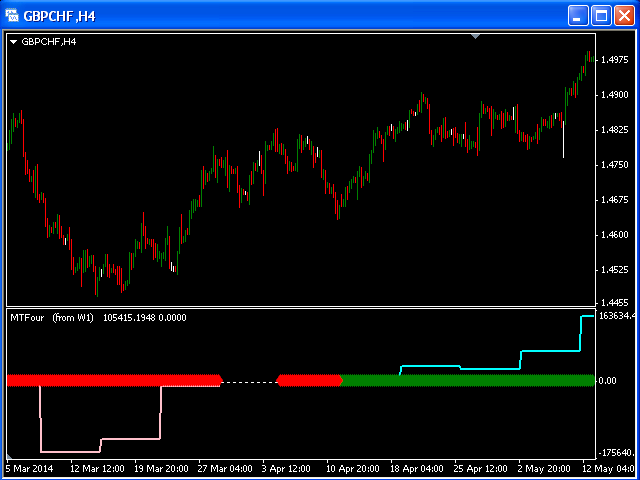Click the dotted white zero-level line gap
Viewport: 640px width, 480px height.
click(249, 381)
